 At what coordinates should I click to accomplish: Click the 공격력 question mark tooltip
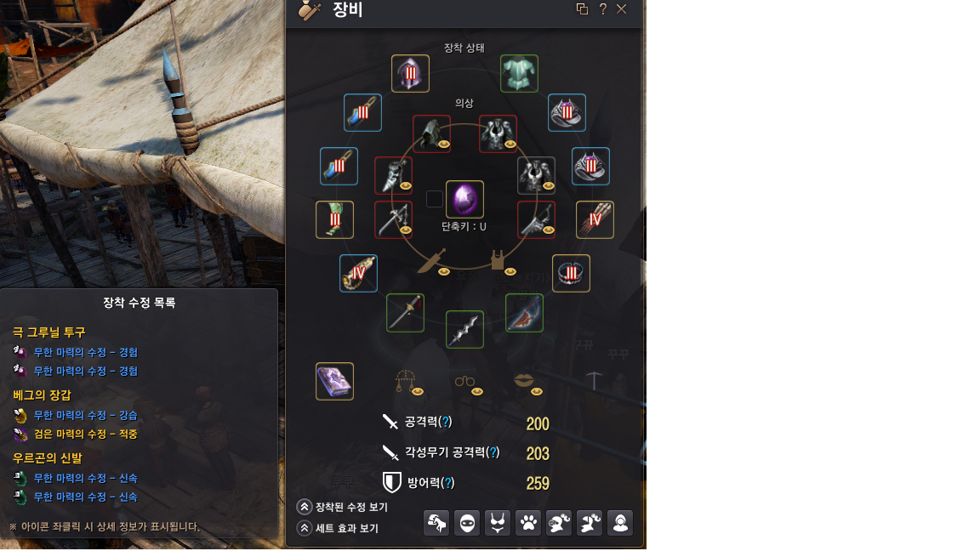click(x=445, y=422)
